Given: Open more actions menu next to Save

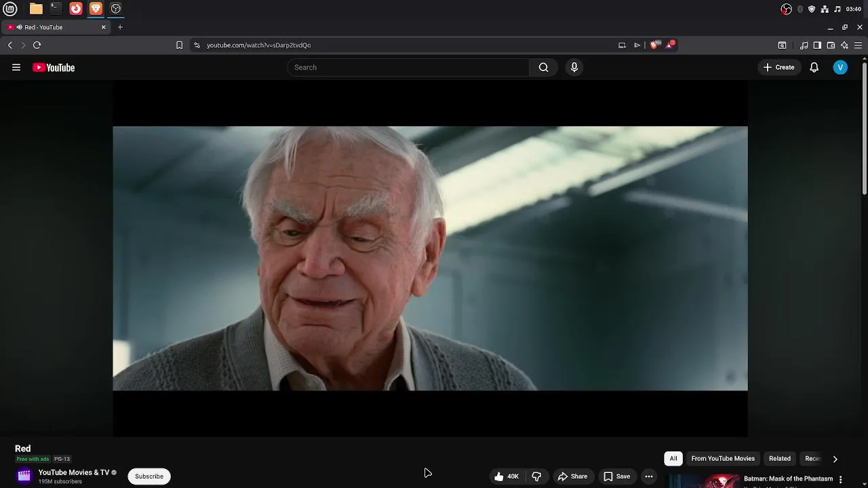Looking at the screenshot, I should (x=649, y=476).
